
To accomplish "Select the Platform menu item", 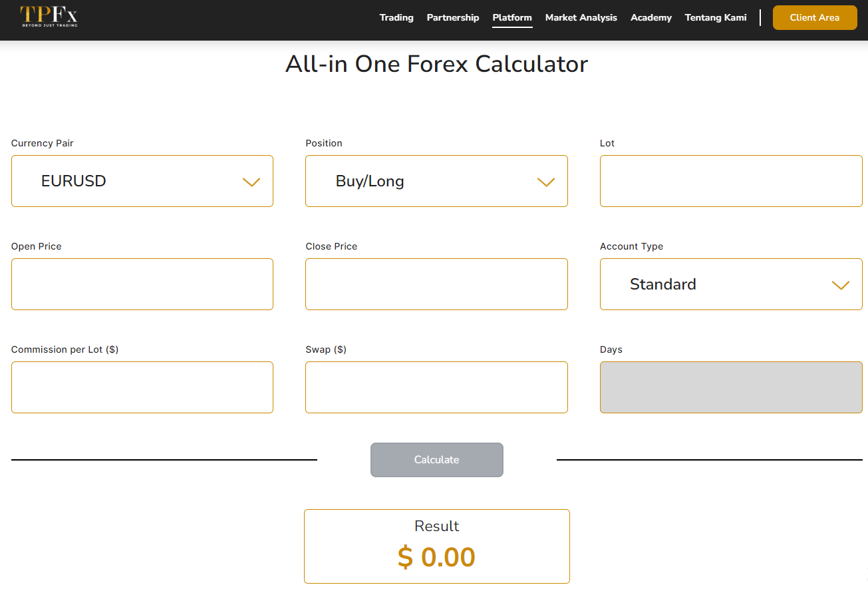I will (x=512, y=17).
